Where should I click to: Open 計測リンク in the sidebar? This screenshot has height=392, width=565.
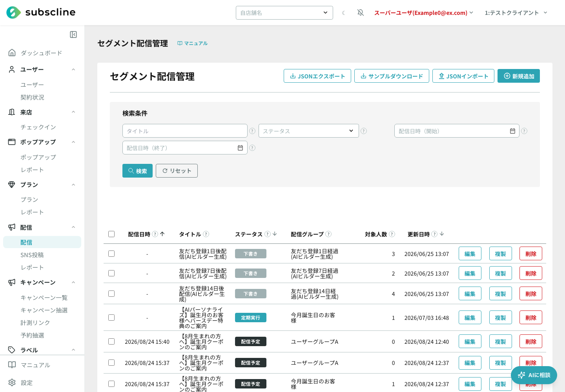click(35, 323)
